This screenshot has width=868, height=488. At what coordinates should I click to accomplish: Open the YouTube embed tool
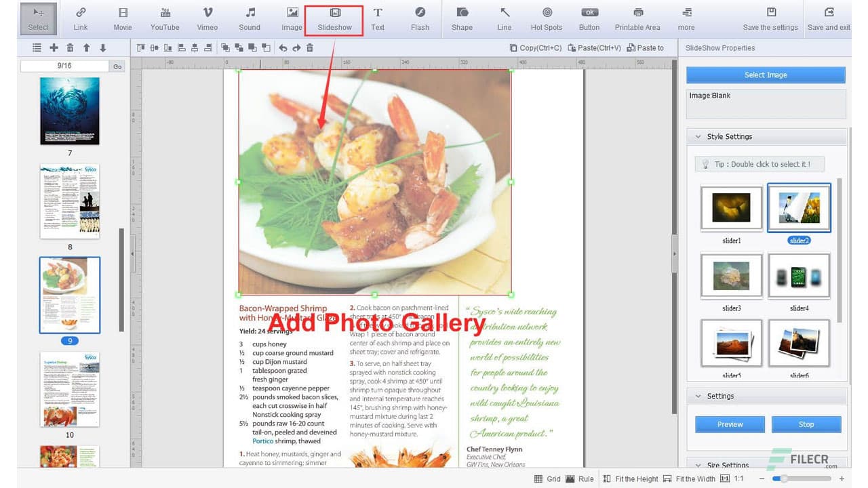point(164,18)
